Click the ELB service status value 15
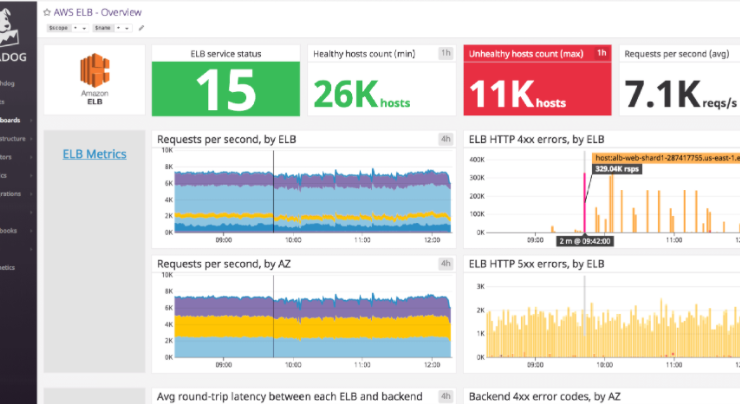 pos(226,90)
